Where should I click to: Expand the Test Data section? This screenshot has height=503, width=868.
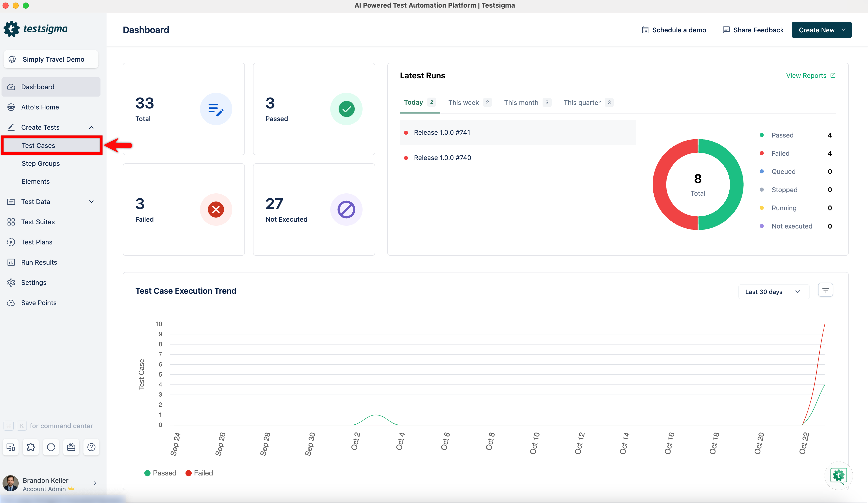tap(91, 202)
